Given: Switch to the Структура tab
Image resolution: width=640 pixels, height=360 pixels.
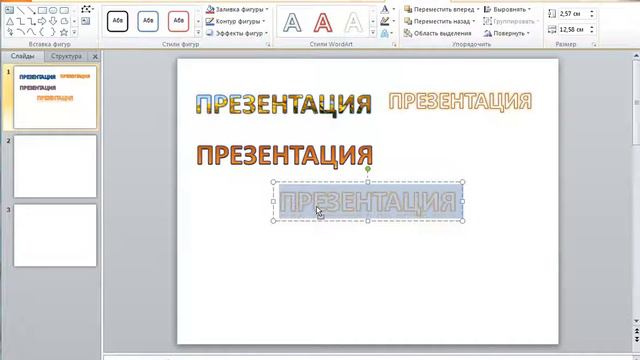Looking at the screenshot, I should click(66, 56).
